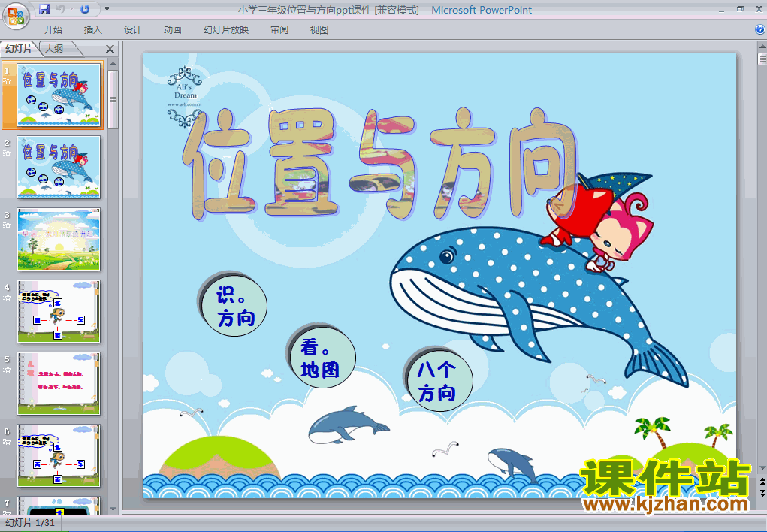Click animation star icon under slide 3

[x=7, y=225]
